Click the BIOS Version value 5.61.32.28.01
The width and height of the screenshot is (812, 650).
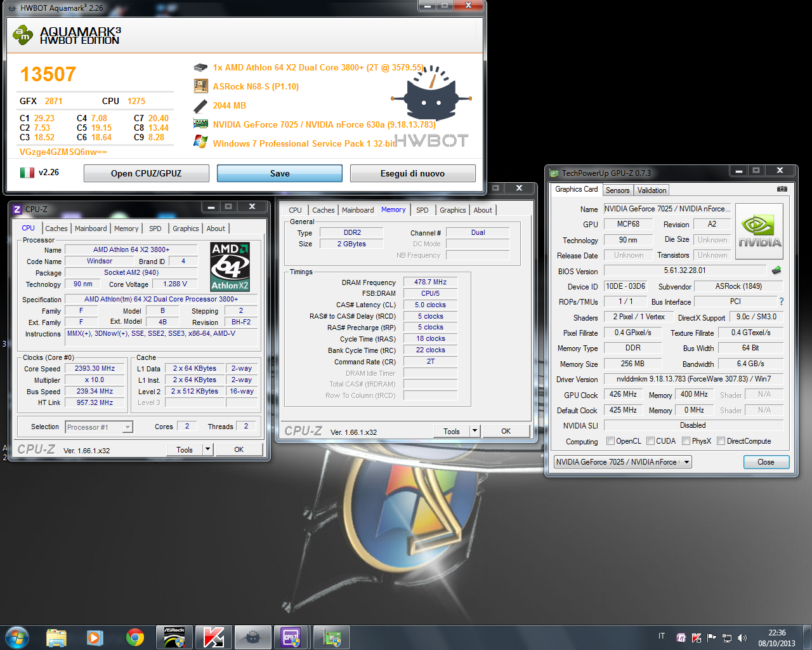[684, 270]
